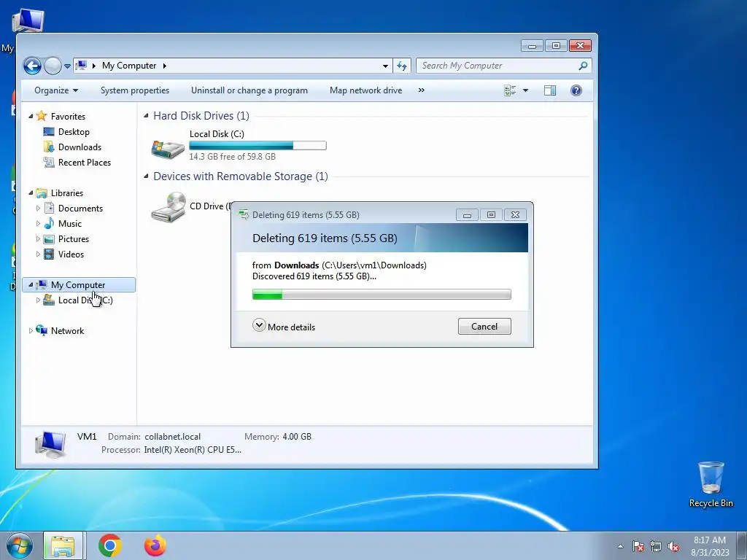Open Recent Places
This screenshot has width=747, height=560.
(85, 163)
